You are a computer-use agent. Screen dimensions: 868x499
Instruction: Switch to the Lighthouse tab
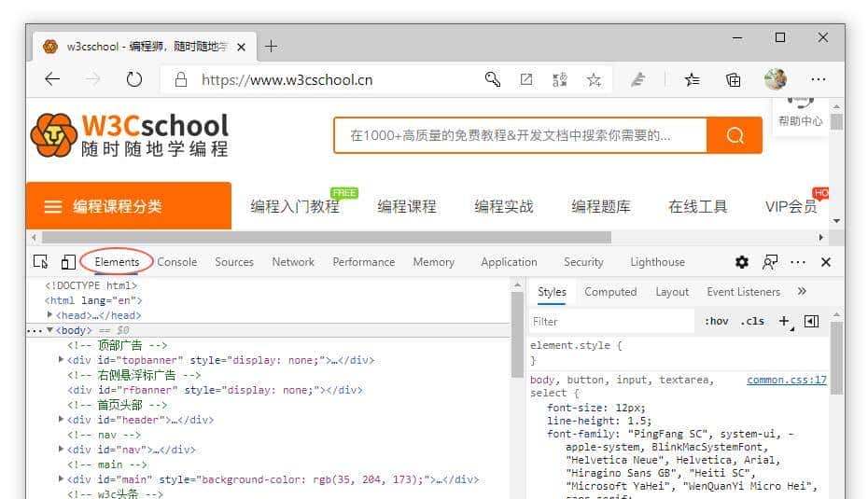(658, 262)
